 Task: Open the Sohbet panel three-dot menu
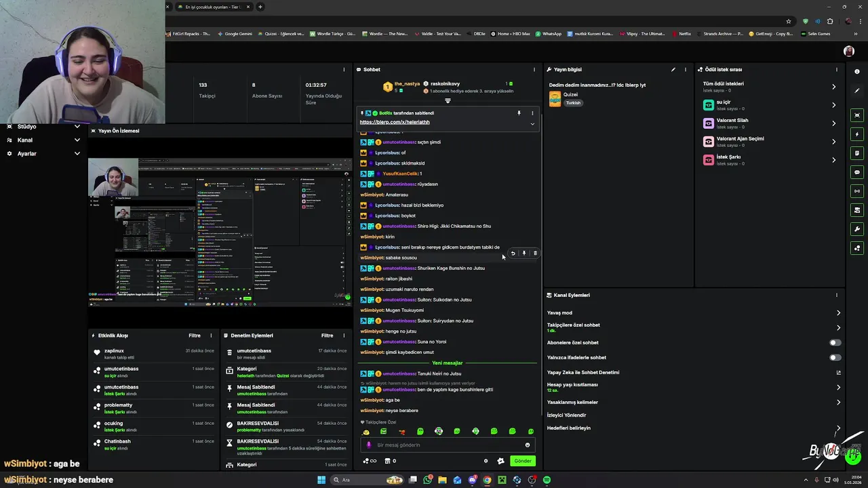click(534, 69)
